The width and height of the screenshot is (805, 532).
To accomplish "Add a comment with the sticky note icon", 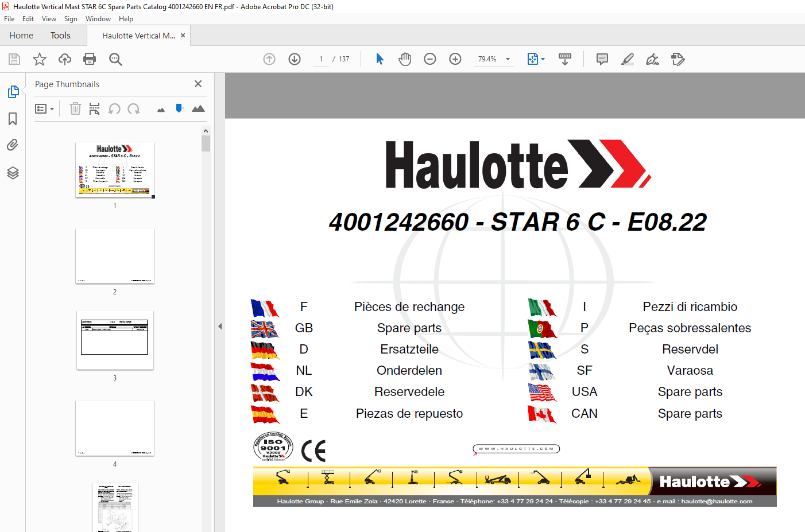I will [602, 59].
